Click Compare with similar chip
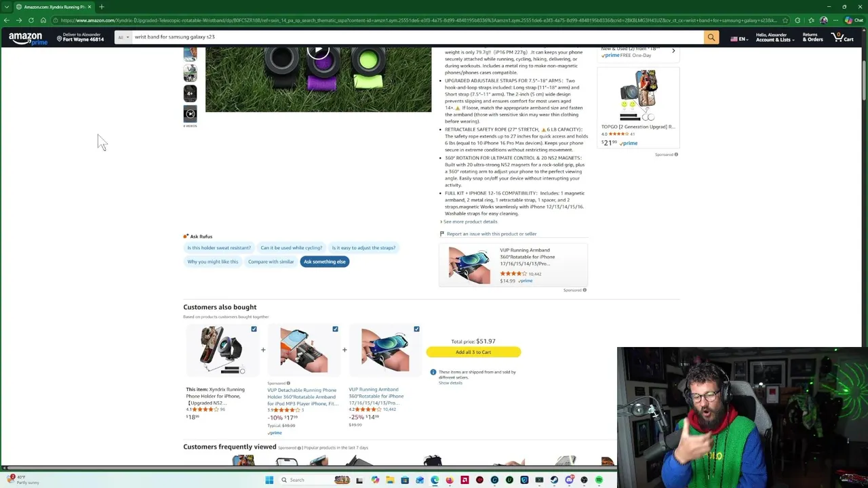The width and height of the screenshot is (868, 488). [271, 262]
